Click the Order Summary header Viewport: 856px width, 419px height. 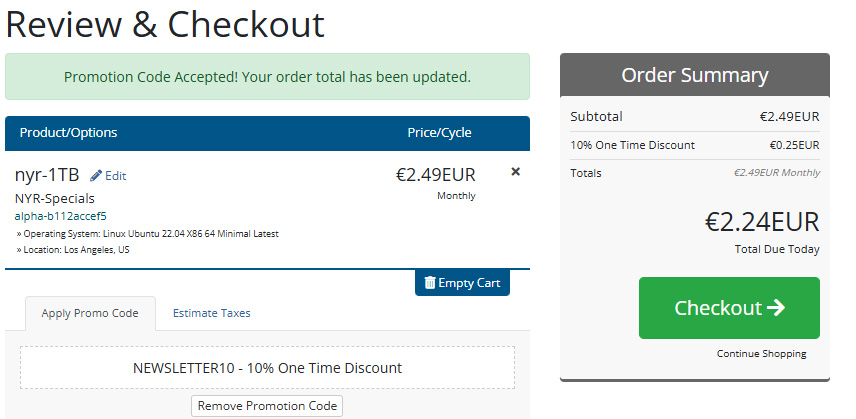pos(694,75)
